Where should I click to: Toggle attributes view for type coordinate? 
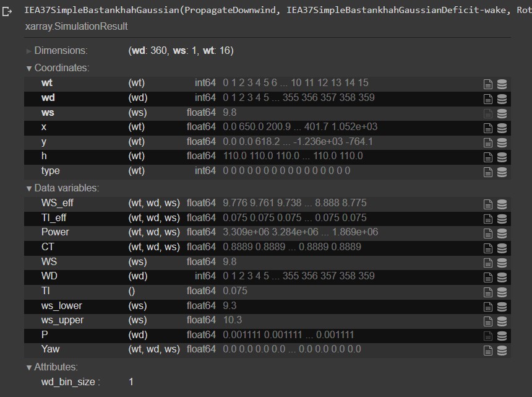click(x=488, y=172)
